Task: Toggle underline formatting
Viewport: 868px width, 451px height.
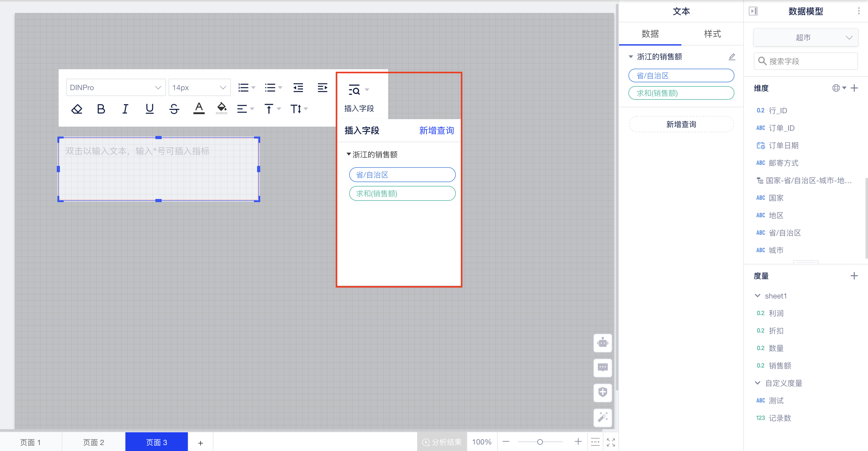Action: [x=150, y=109]
